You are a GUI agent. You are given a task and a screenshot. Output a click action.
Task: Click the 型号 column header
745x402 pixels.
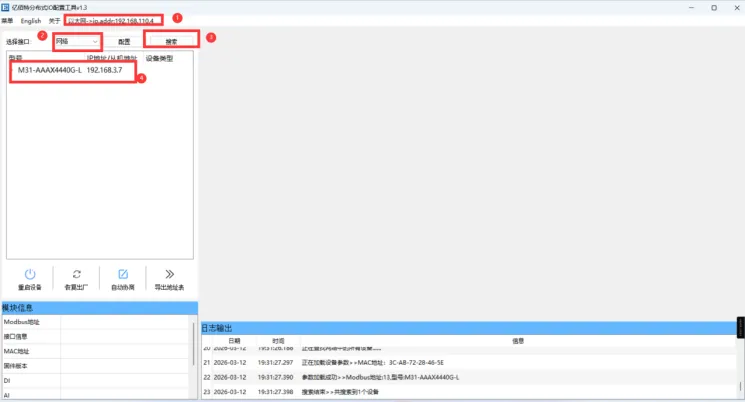pyautogui.click(x=15, y=58)
